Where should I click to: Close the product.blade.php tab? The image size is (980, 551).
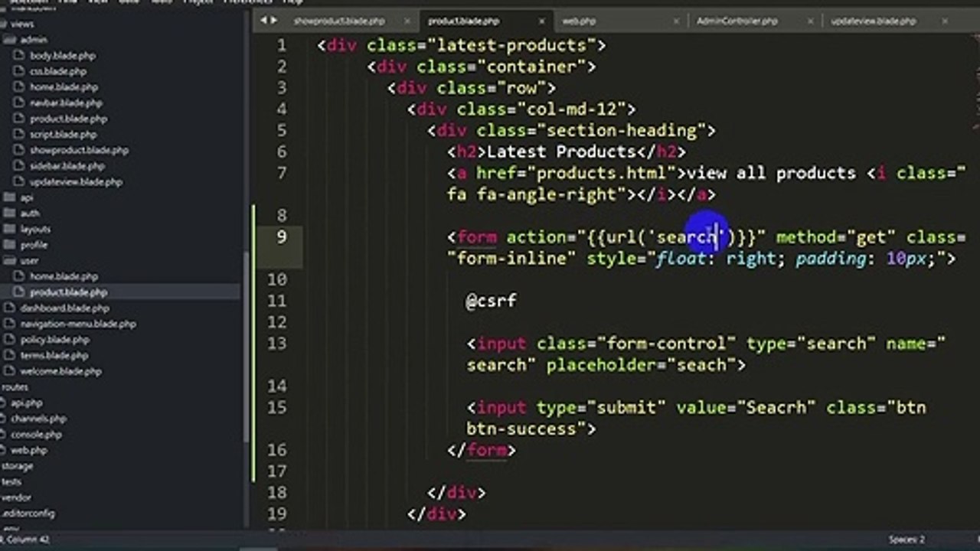(542, 21)
